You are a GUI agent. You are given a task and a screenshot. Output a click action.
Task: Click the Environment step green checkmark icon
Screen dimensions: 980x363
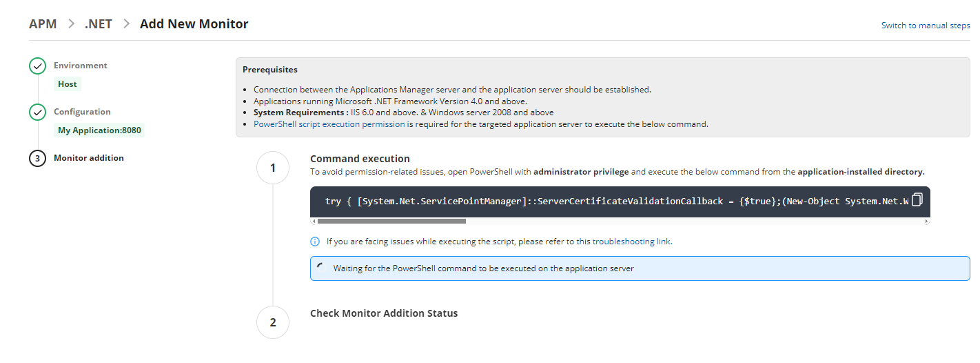37,66
